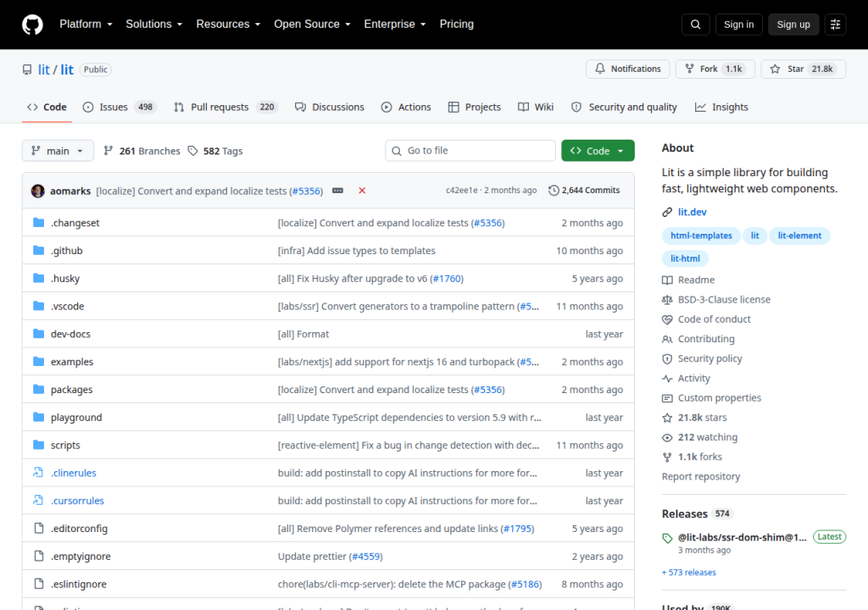This screenshot has height=610, width=868.
Task: Click the Report repository link
Action: coord(701,477)
